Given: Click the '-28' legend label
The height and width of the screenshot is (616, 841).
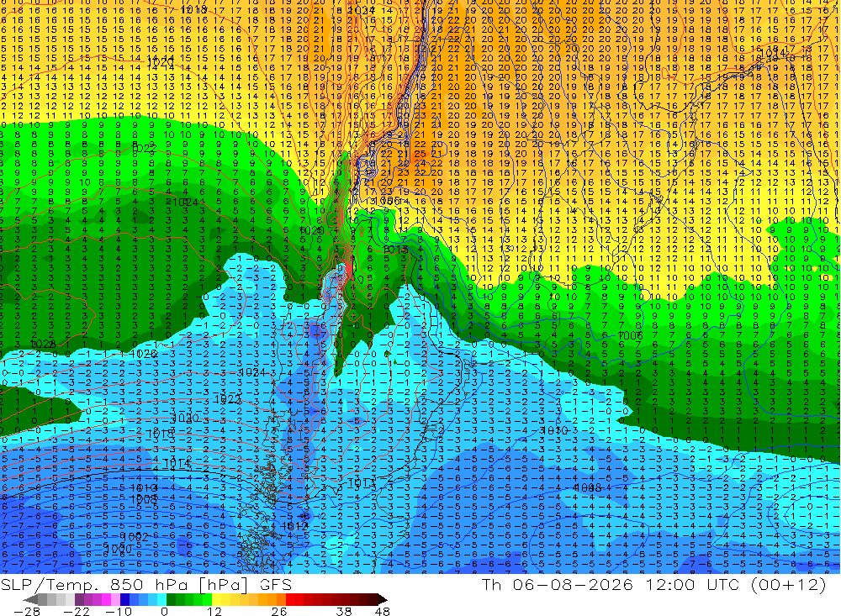Looking at the screenshot, I should click(x=27, y=611).
